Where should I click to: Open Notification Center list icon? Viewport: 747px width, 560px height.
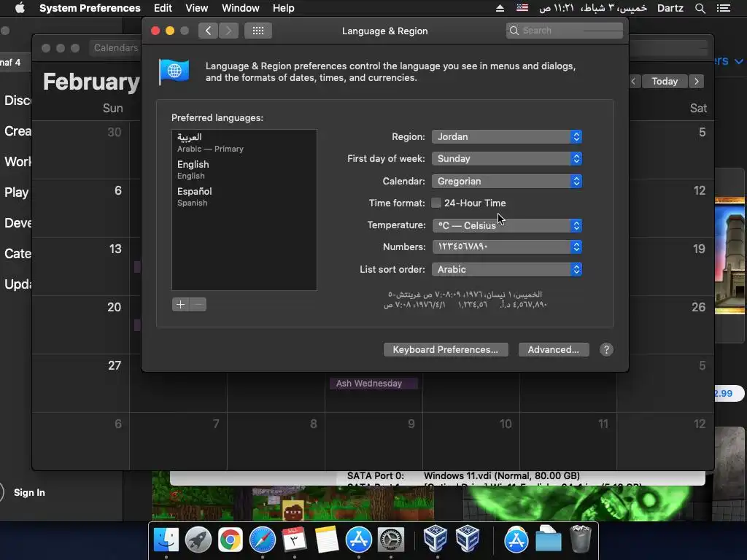(x=723, y=8)
